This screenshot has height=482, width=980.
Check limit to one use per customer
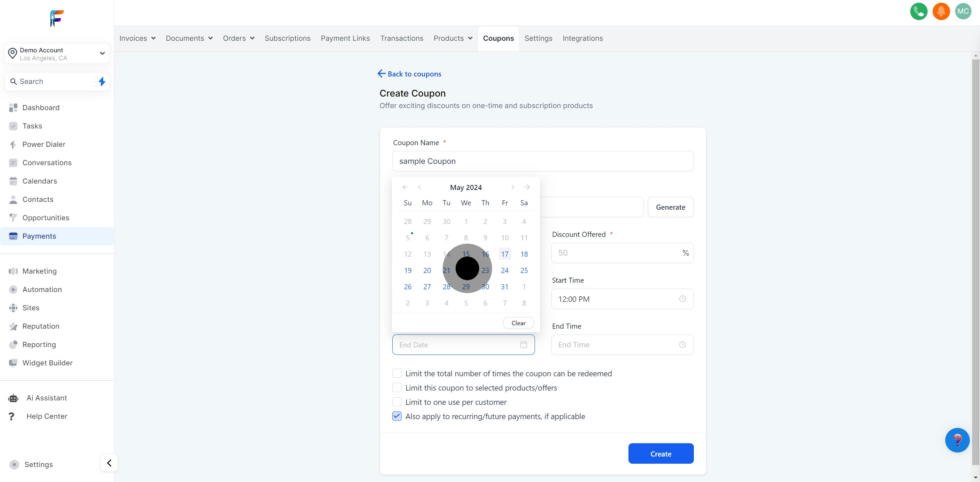397,402
